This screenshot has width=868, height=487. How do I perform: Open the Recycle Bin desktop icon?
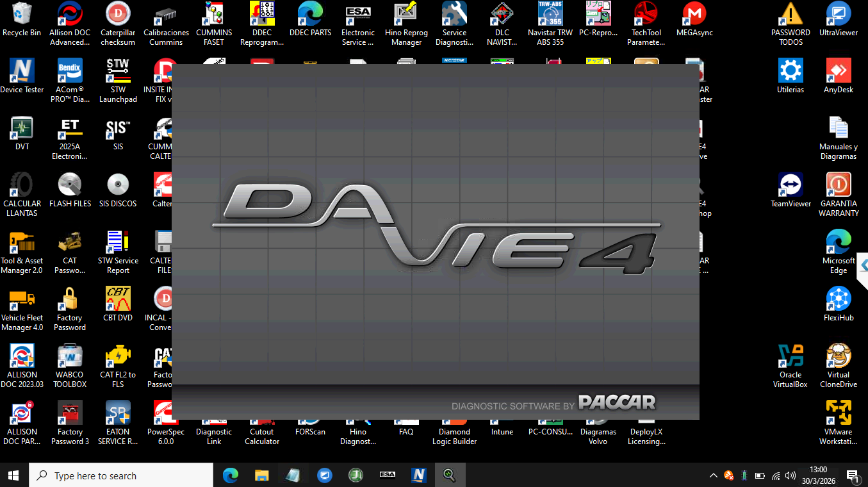click(22, 19)
